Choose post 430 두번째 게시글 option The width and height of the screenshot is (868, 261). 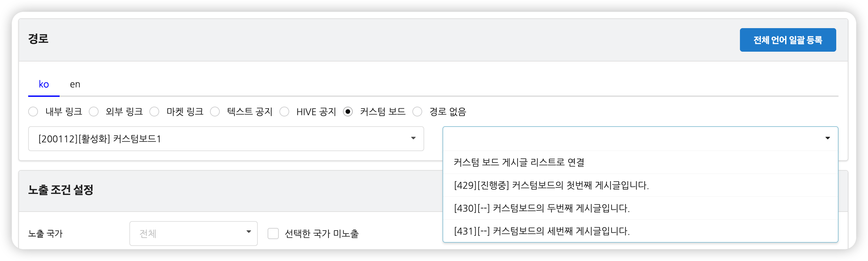pos(542,208)
